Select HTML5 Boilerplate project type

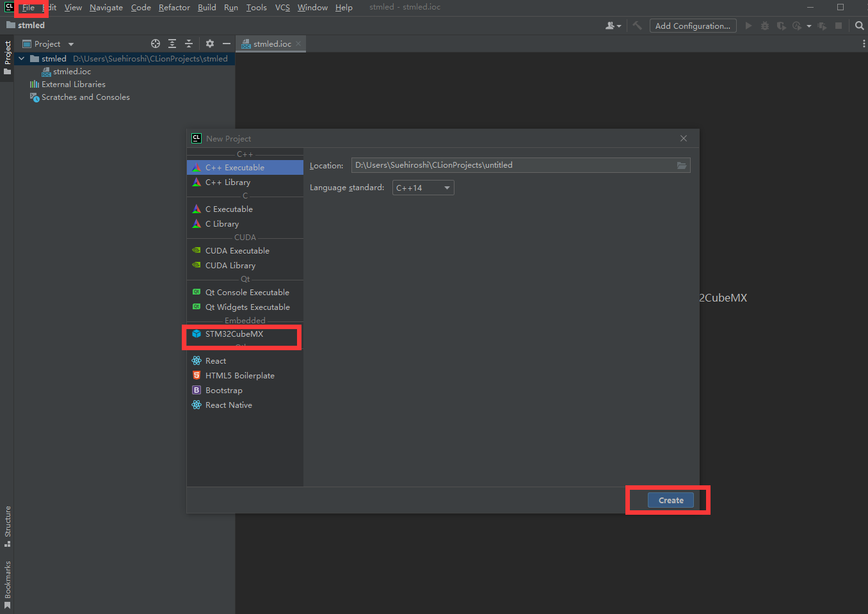tap(245, 375)
